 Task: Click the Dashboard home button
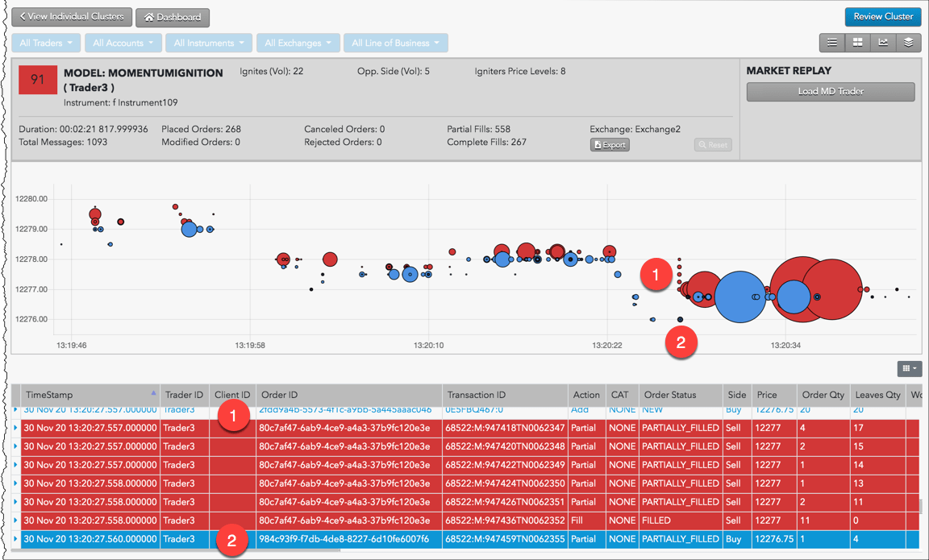coord(173,17)
